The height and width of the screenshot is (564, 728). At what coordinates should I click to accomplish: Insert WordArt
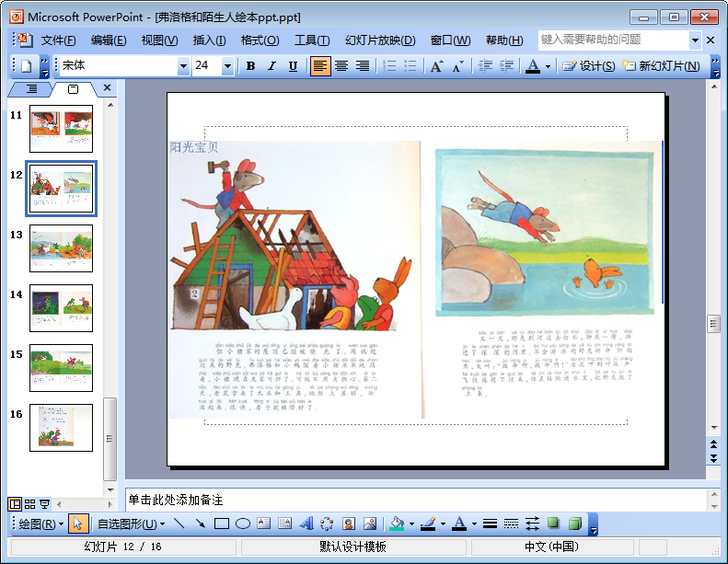306,524
